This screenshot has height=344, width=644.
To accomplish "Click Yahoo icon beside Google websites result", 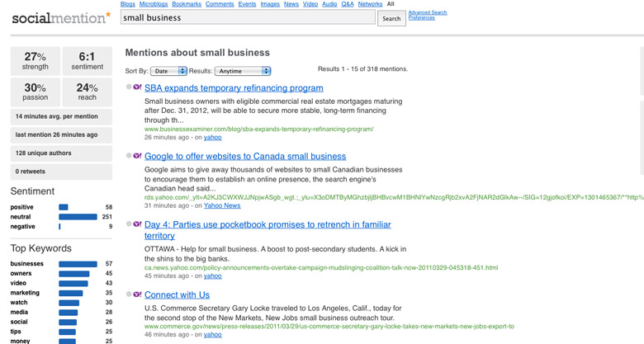I will click(x=137, y=156).
